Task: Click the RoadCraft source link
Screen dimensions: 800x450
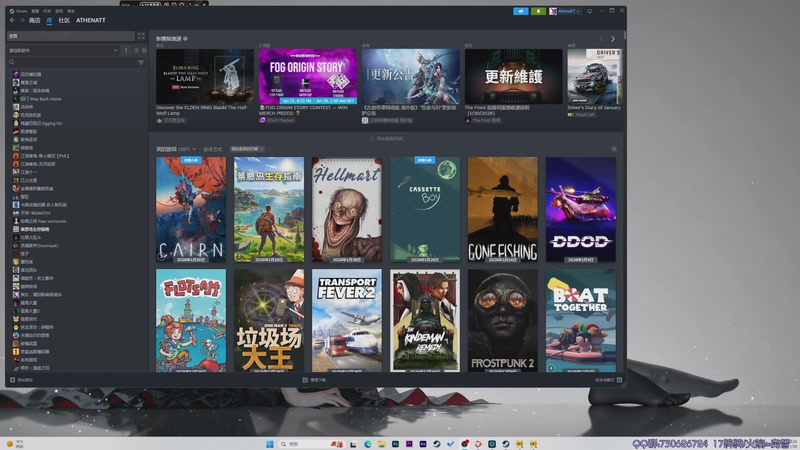Action: point(581,115)
